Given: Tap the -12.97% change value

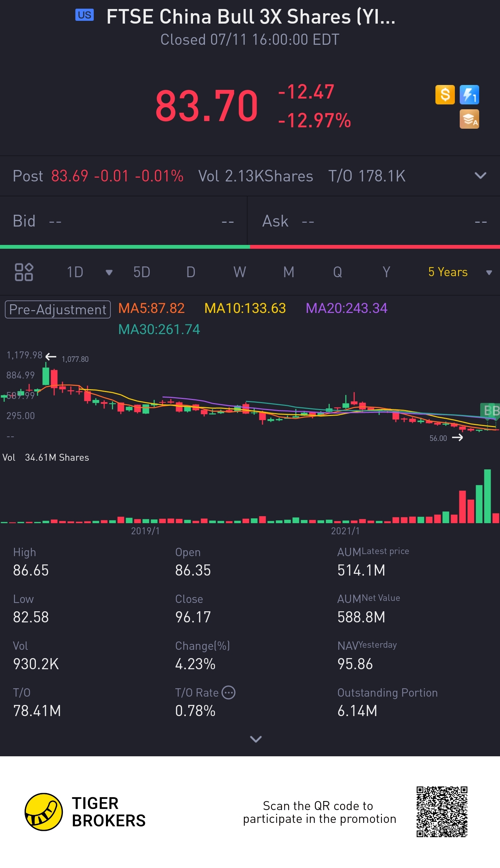Looking at the screenshot, I should tap(314, 121).
